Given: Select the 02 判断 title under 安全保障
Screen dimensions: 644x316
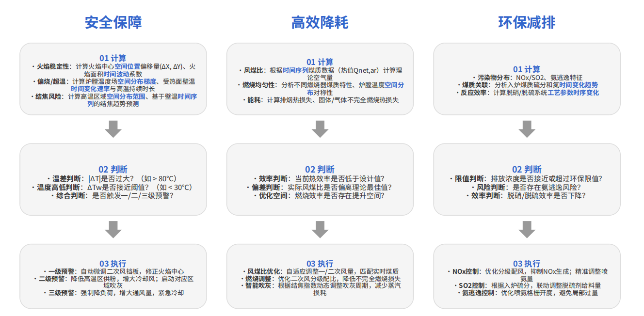Looking at the screenshot, I should point(113,170).
